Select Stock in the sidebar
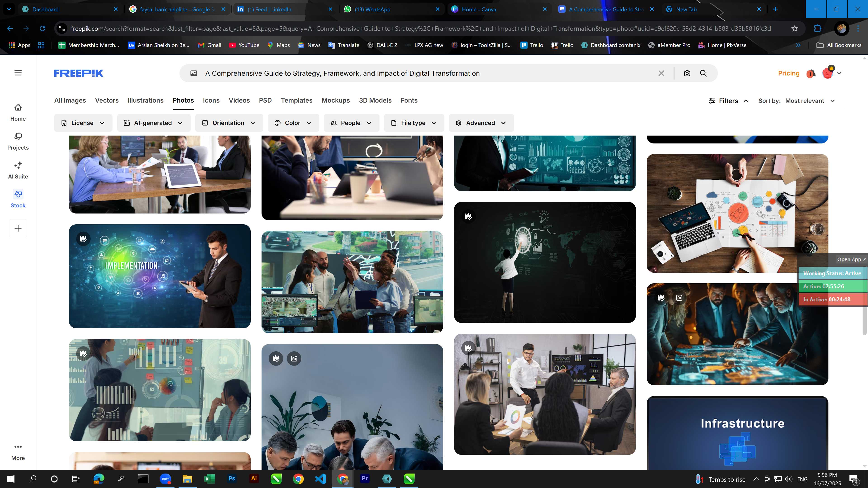The width and height of the screenshot is (868, 488). tap(18, 199)
